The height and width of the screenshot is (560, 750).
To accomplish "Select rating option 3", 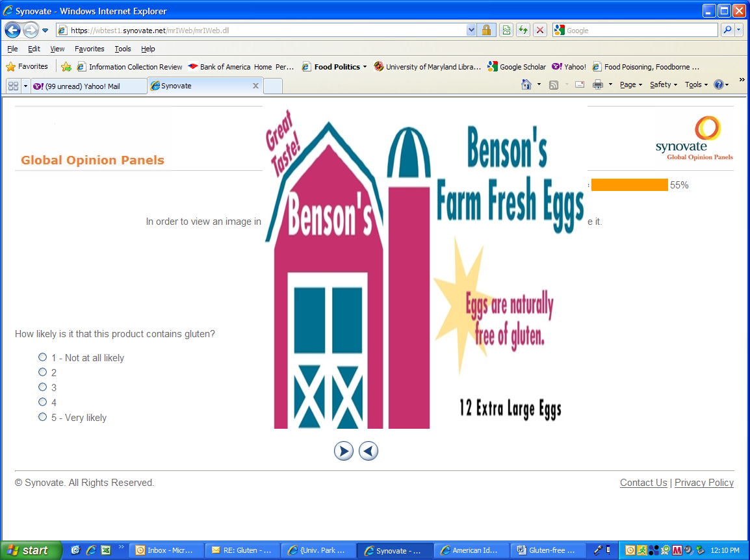I will pyautogui.click(x=43, y=387).
